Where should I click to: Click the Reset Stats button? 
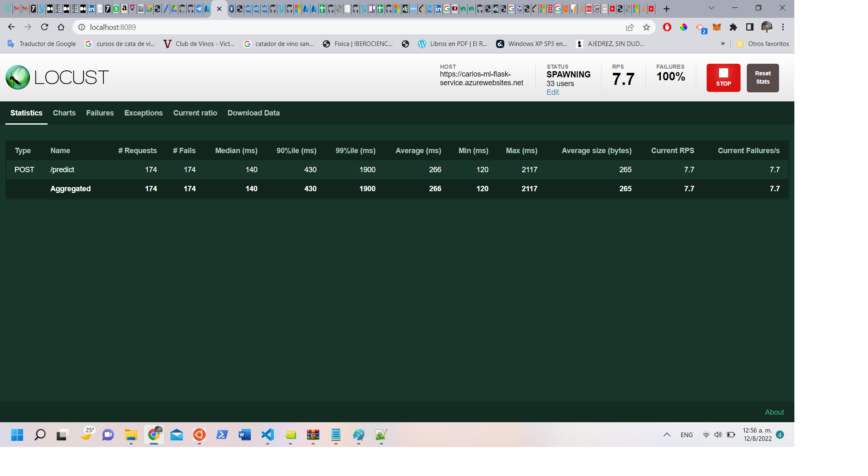click(762, 77)
